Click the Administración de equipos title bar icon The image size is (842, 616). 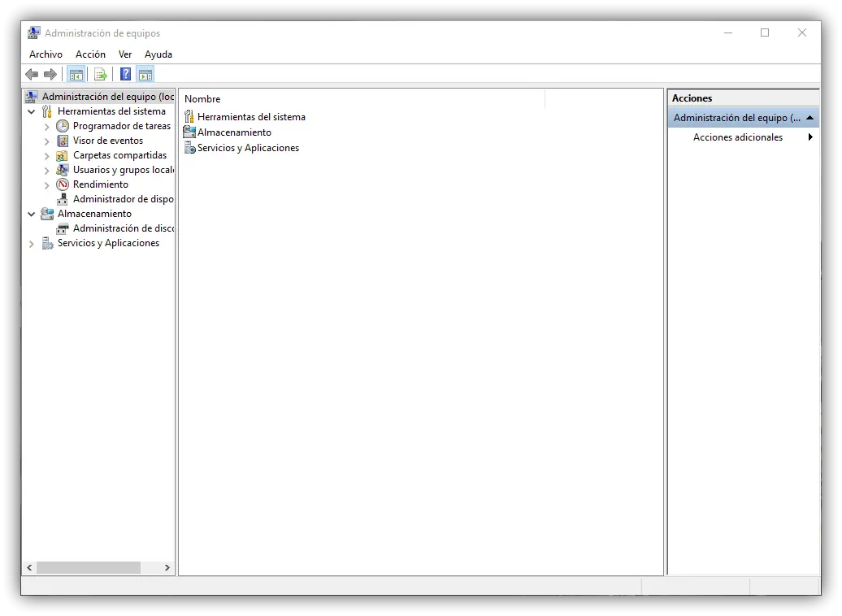point(34,33)
